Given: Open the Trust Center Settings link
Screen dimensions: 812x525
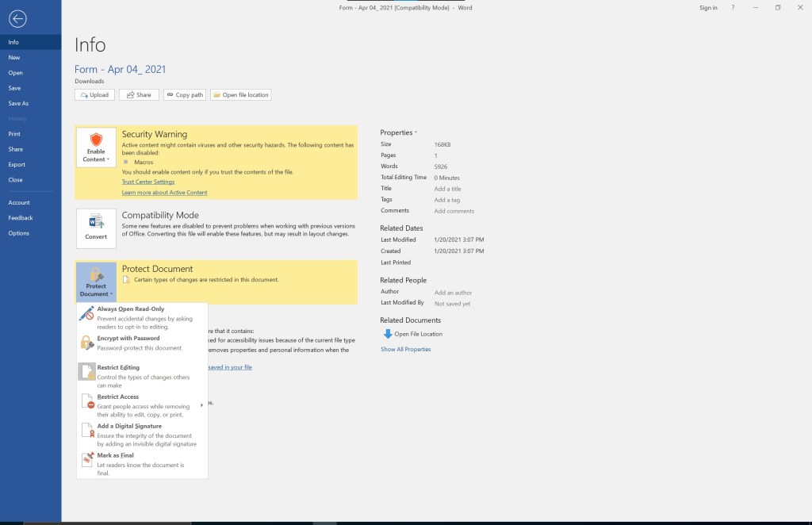Looking at the screenshot, I should coord(148,182).
